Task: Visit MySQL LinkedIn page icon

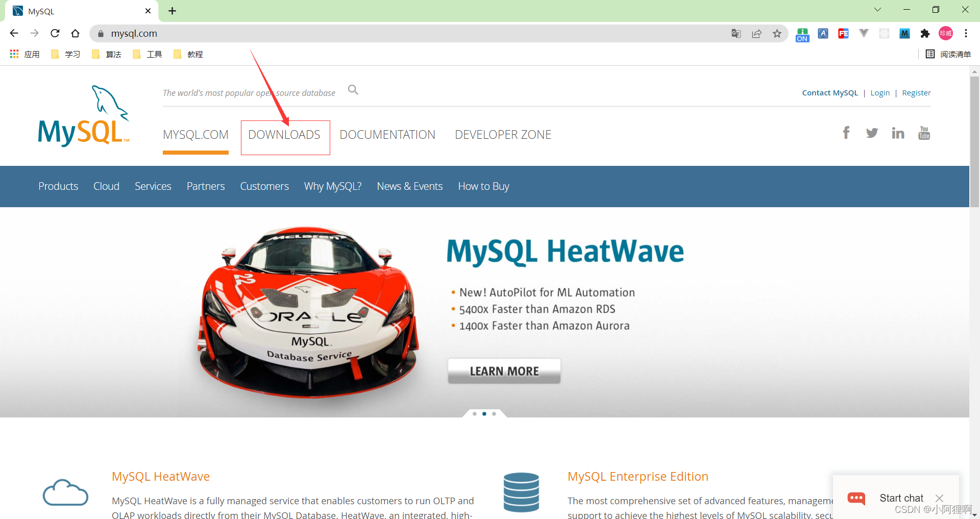Action: coord(898,133)
